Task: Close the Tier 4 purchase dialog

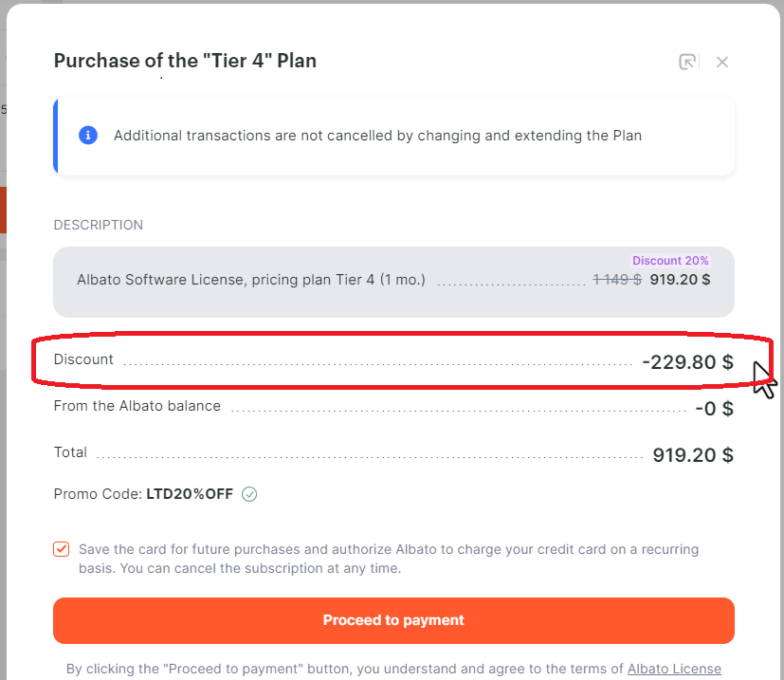Action: [721, 62]
